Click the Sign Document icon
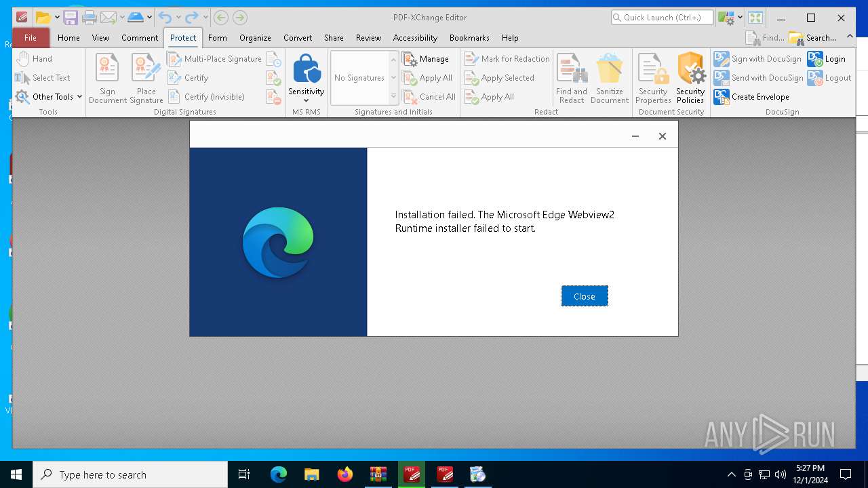Image resolution: width=868 pixels, height=488 pixels. tap(107, 78)
